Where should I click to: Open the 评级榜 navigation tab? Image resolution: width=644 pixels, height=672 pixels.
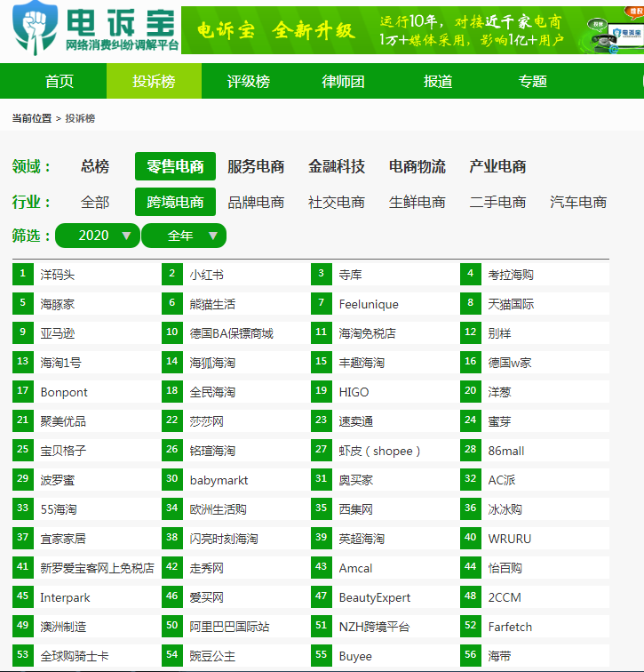point(249,81)
